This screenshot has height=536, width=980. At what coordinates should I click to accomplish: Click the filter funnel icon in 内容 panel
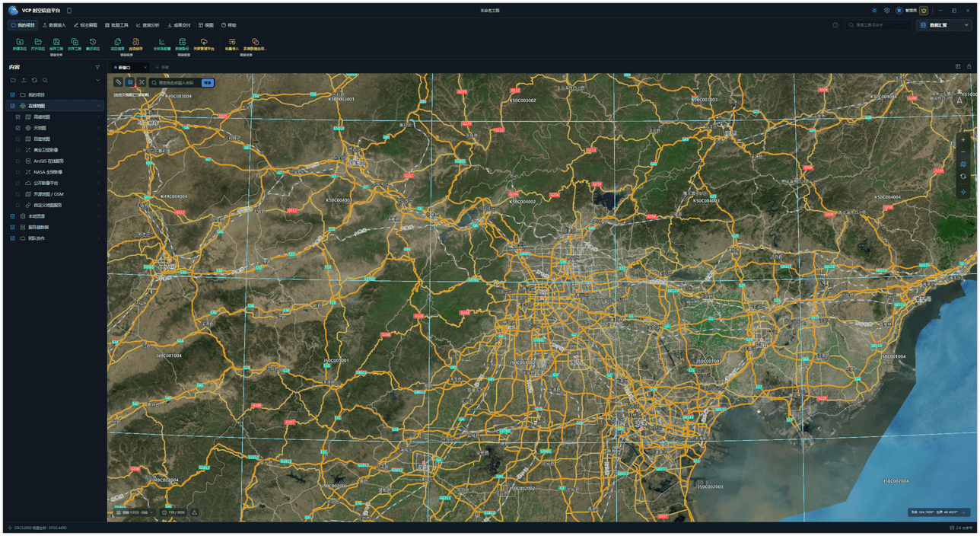click(x=97, y=67)
